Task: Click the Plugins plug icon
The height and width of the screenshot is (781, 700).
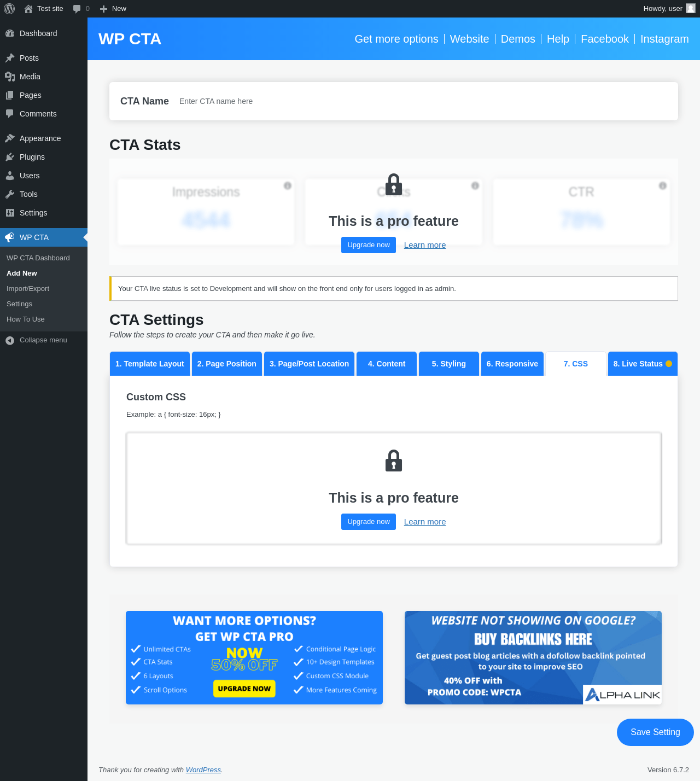Action: [10, 157]
